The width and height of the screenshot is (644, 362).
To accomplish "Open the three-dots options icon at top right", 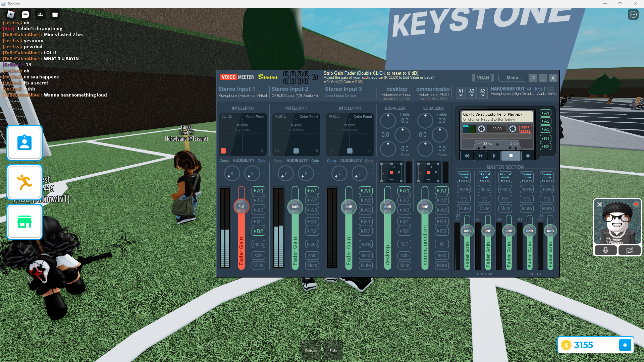I will coord(633,14).
